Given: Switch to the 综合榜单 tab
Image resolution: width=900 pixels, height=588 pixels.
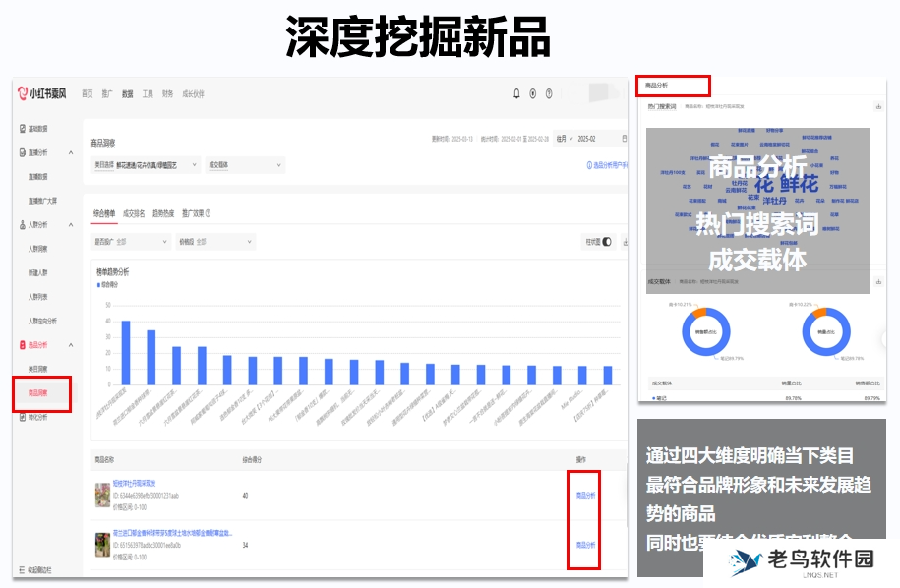Looking at the screenshot, I should (x=104, y=213).
